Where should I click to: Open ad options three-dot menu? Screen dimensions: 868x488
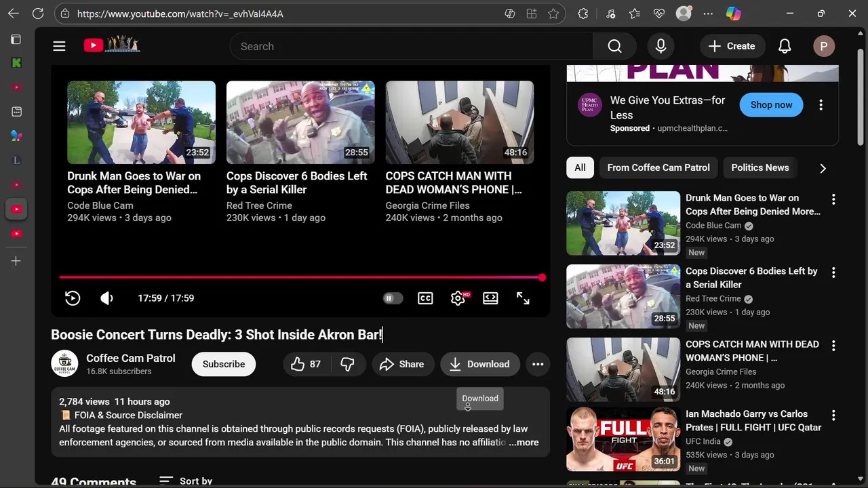click(821, 105)
